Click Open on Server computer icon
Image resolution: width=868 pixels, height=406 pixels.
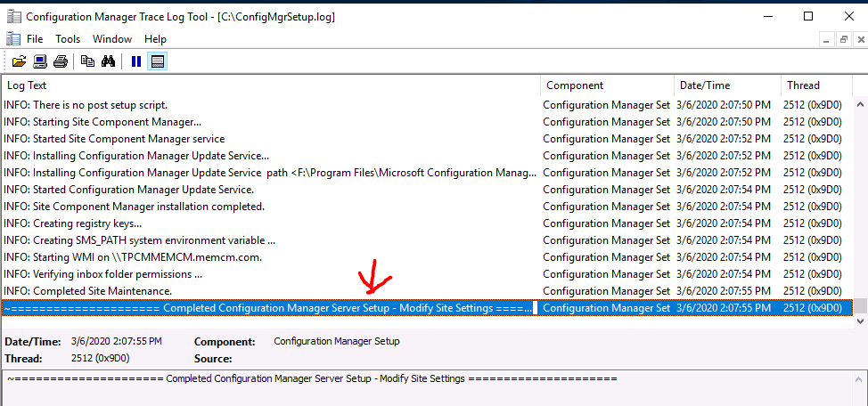40,61
